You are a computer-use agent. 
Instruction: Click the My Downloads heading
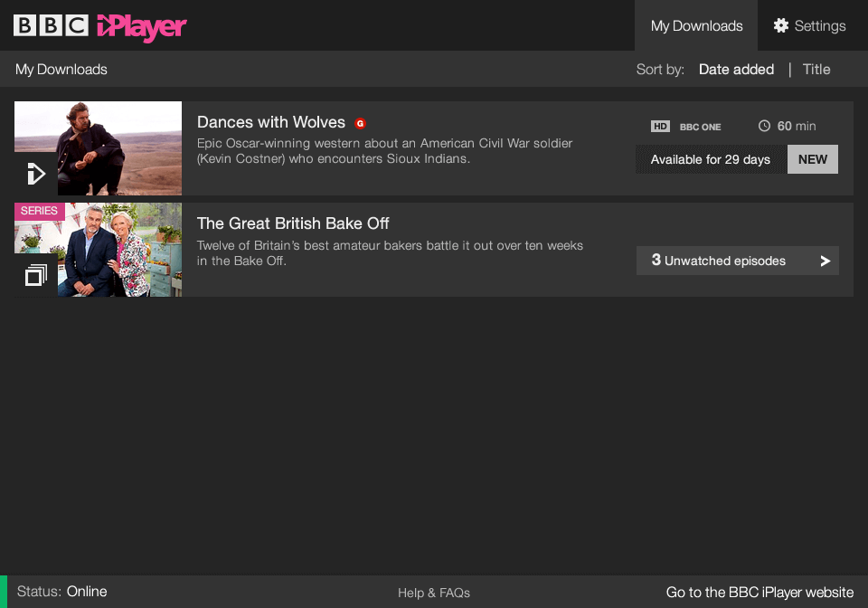tap(61, 70)
